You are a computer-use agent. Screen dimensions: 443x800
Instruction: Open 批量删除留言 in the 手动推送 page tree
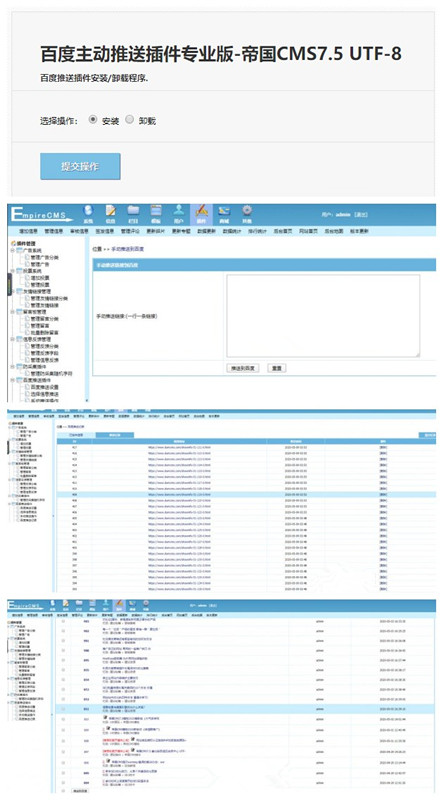(44, 332)
